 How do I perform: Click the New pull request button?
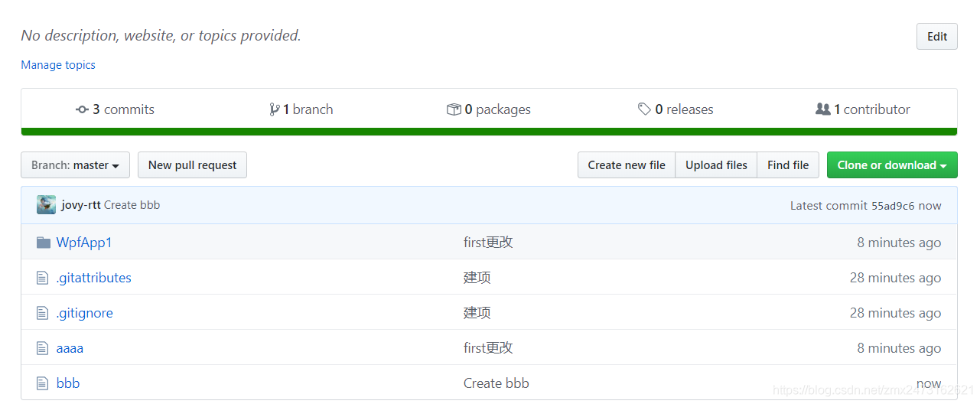pyautogui.click(x=192, y=165)
